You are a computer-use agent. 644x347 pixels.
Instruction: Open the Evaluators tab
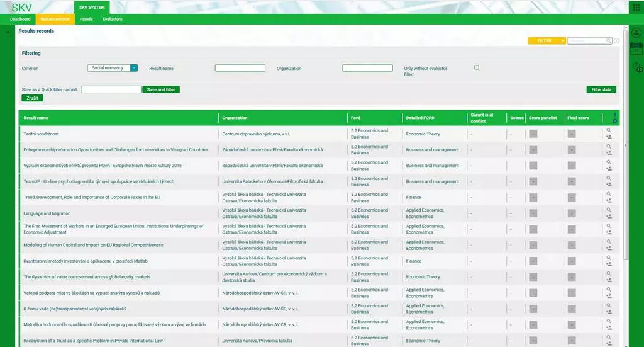tap(112, 20)
